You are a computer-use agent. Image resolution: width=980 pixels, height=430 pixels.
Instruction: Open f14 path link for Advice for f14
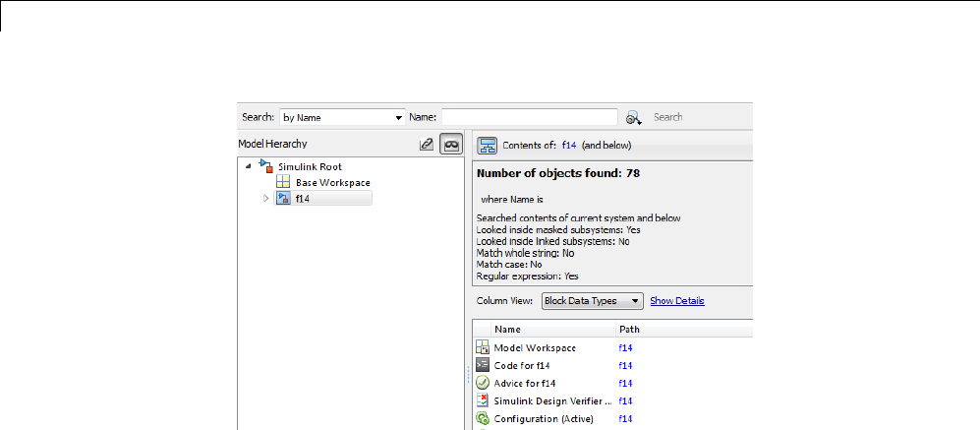coord(625,383)
